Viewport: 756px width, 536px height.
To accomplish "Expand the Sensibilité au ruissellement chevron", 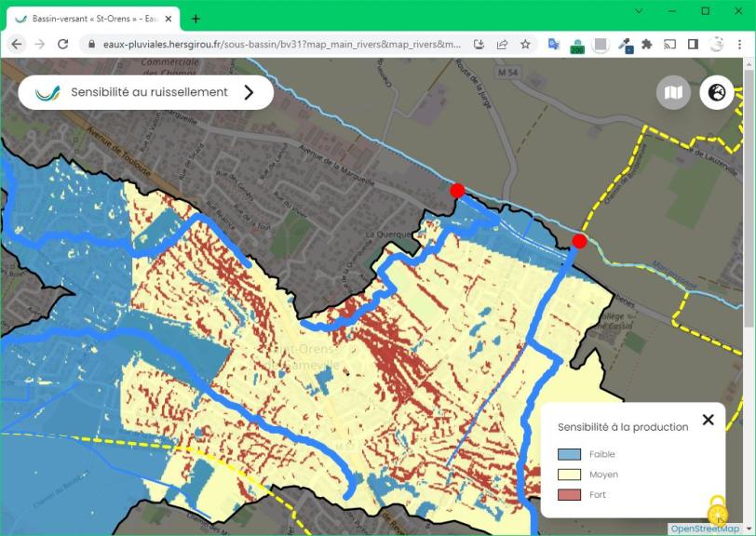I will (x=249, y=92).
